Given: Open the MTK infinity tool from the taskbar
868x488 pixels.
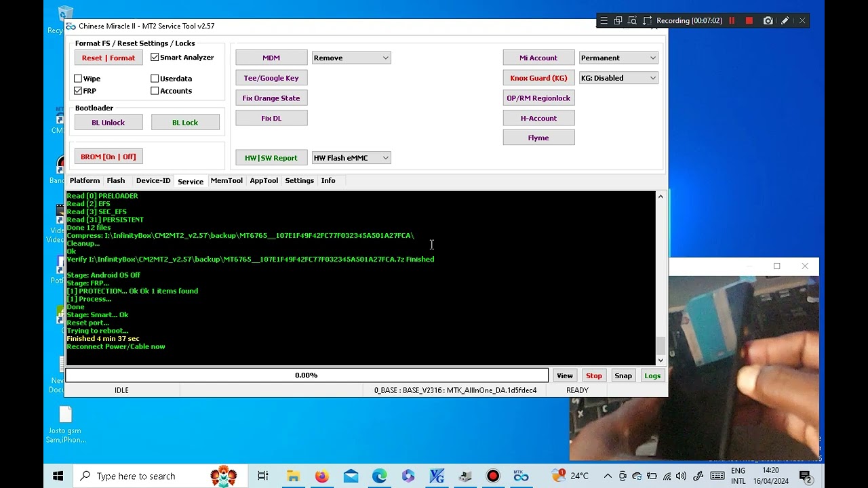Looking at the screenshot, I should pos(521,476).
